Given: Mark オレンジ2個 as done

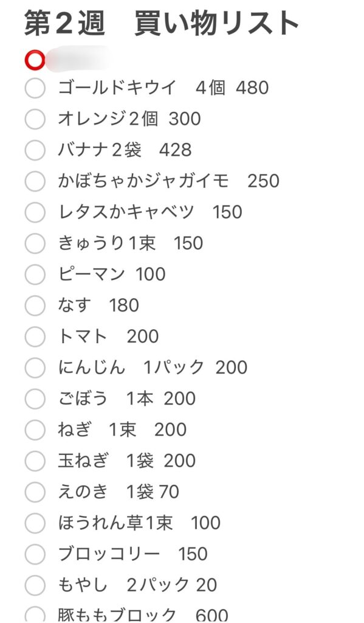Looking at the screenshot, I should [35, 119].
